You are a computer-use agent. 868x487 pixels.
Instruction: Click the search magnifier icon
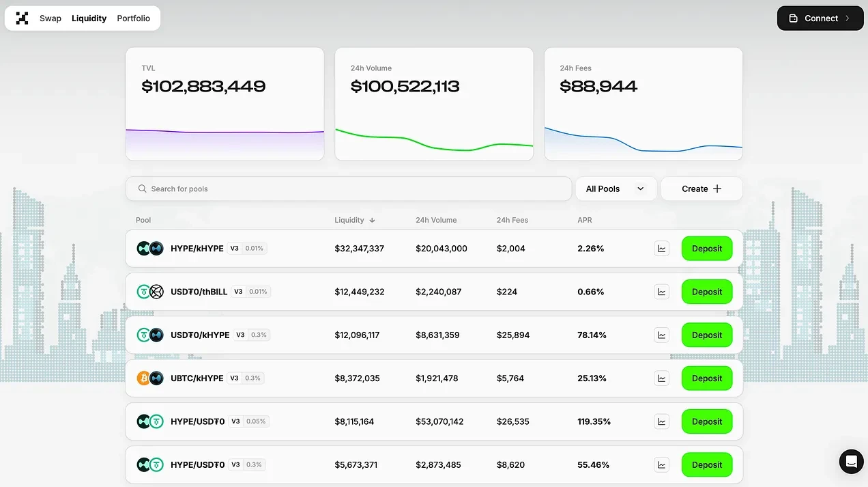pyautogui.click(x=142, y=189)
